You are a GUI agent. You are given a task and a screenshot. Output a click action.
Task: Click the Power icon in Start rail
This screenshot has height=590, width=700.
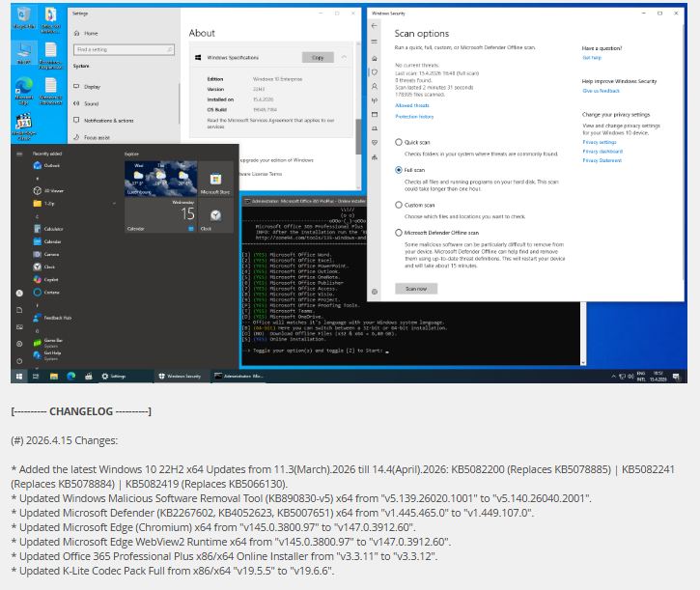coord(19,361)
